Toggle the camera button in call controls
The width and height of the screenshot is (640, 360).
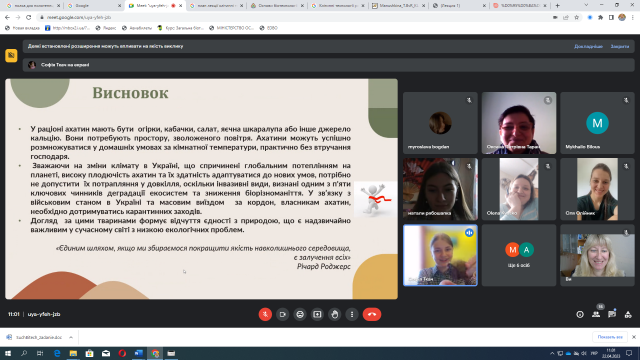pyautogui.click(x=282, y=314)
